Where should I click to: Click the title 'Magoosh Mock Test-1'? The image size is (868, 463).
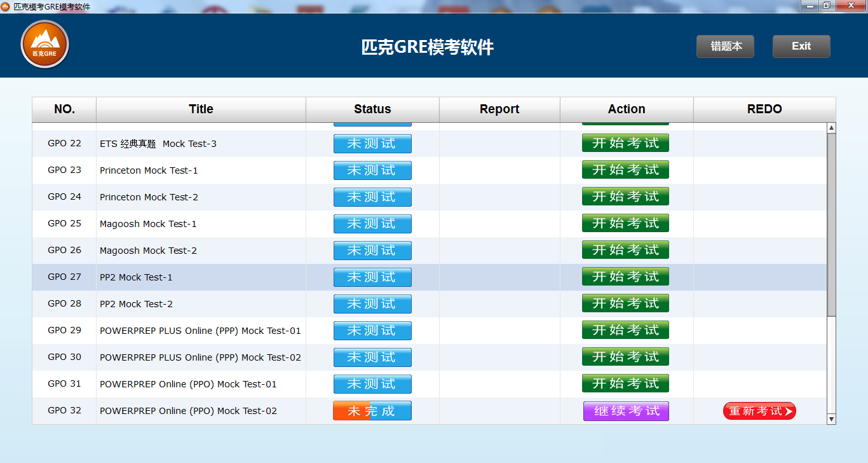pos(148,224)
